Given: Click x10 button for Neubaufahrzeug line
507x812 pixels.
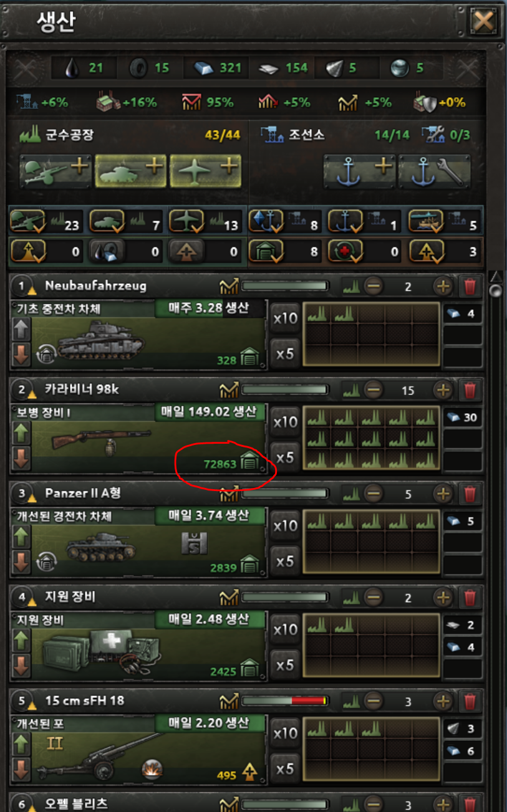Looking at the screenshot, I should coord(285,318).
